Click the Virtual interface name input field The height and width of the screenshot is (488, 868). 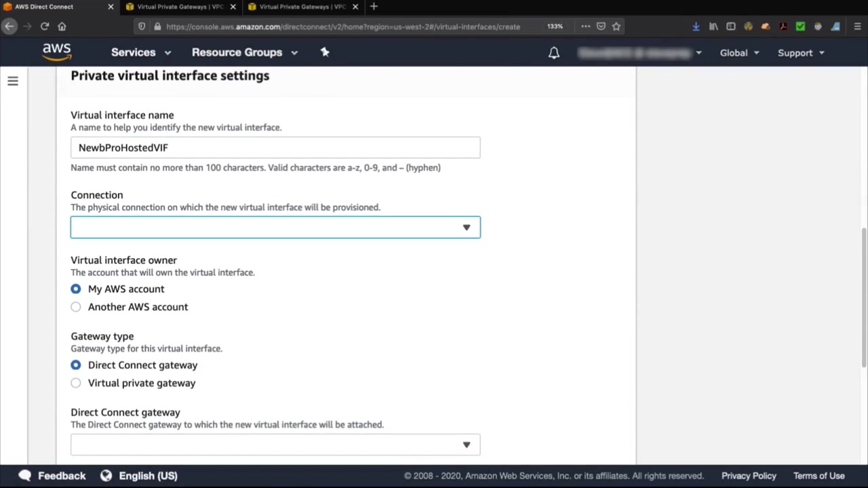click(275, 148)
